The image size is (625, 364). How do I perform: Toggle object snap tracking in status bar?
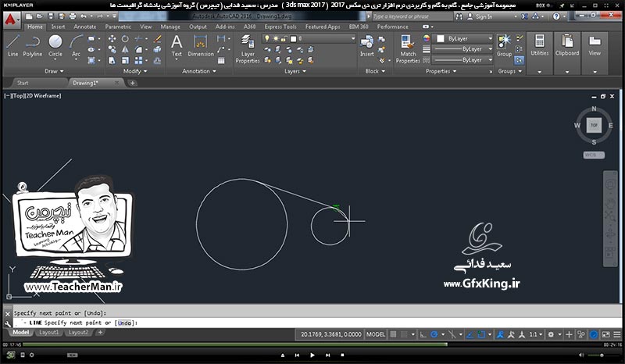(470, 334)
